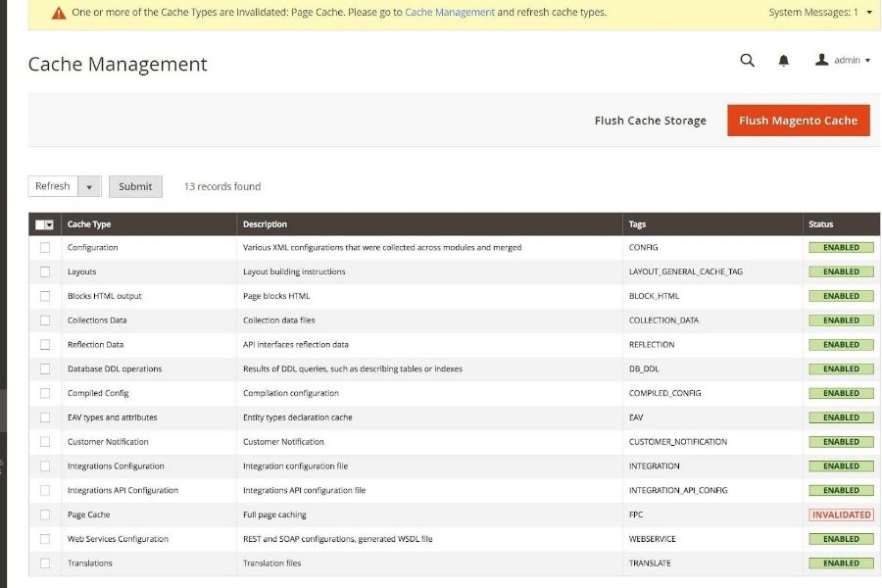Check the Blocks HTML output checkbox
Screen dimensions: 882x588
point(45,296)
